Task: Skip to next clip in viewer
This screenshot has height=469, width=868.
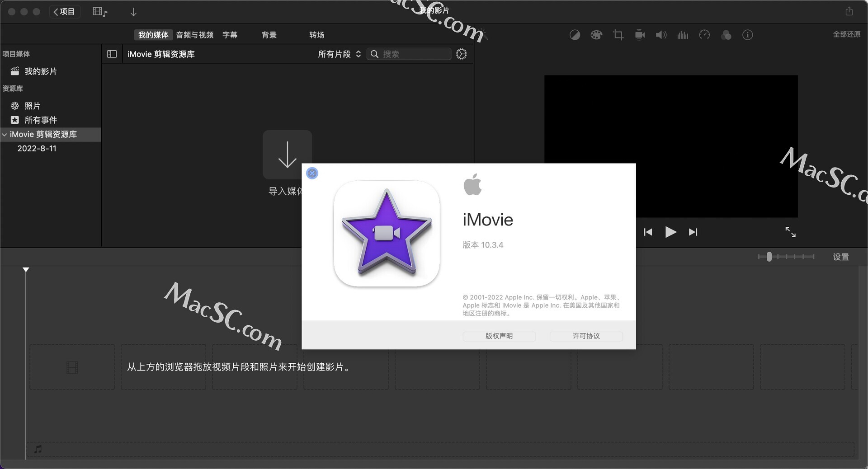Action: click(693, 232)
